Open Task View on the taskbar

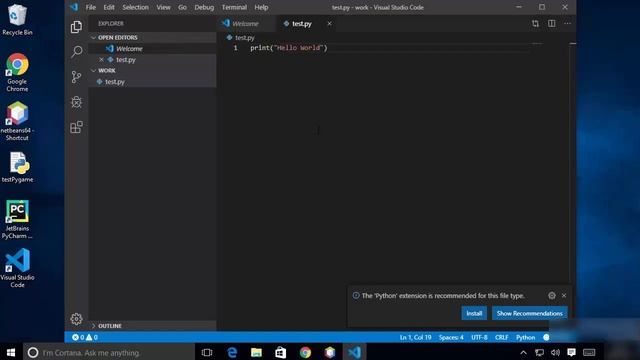(x=207, y=352)
